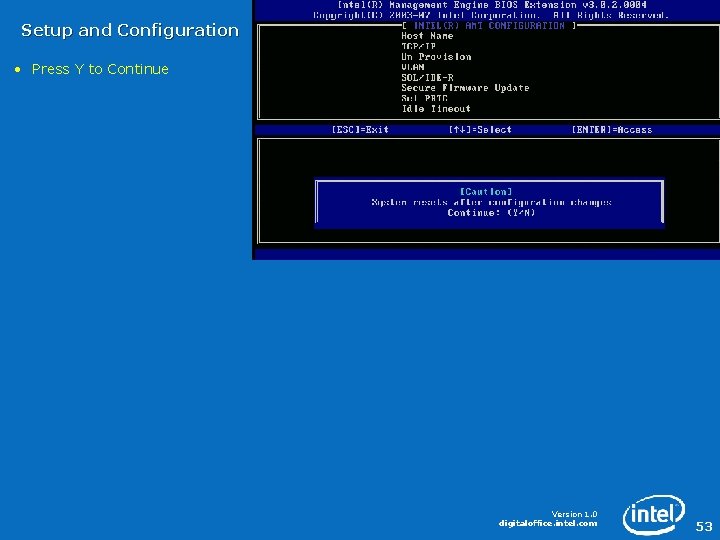This screenshot has height=540, width=720.
Task: Click the [ESC]=Exit hint
Action: (x=360, y=130)
